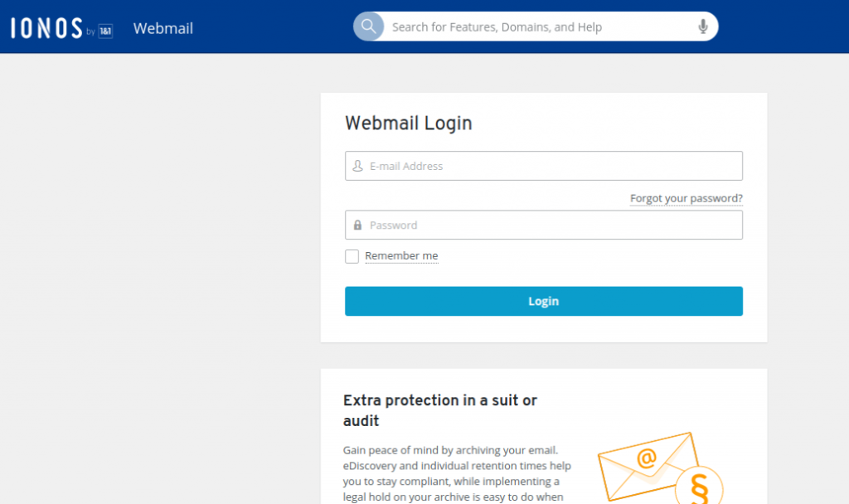Click the orange envelope illustration
849x504 pixels.
[647, 466]
